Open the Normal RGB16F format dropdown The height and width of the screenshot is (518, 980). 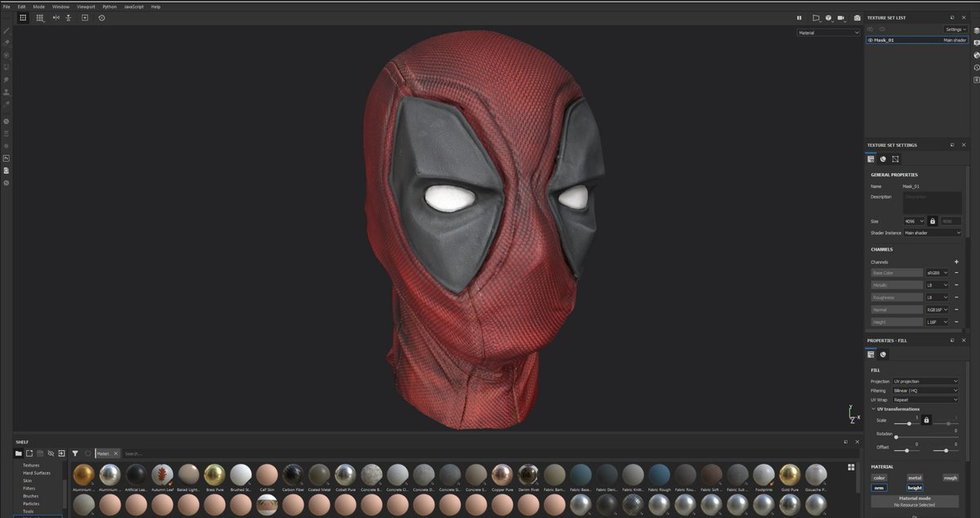pos(937,310)
